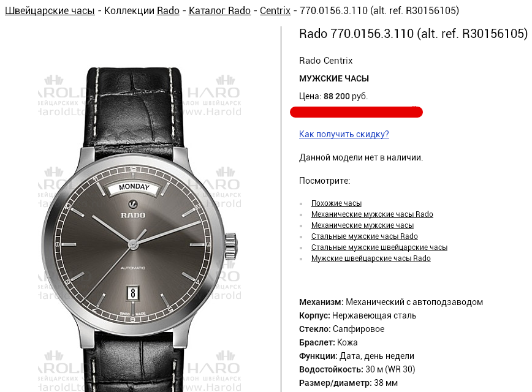
Task: Open the Швейцарские часы breadcrumb link
Action: tap(50, 10)
